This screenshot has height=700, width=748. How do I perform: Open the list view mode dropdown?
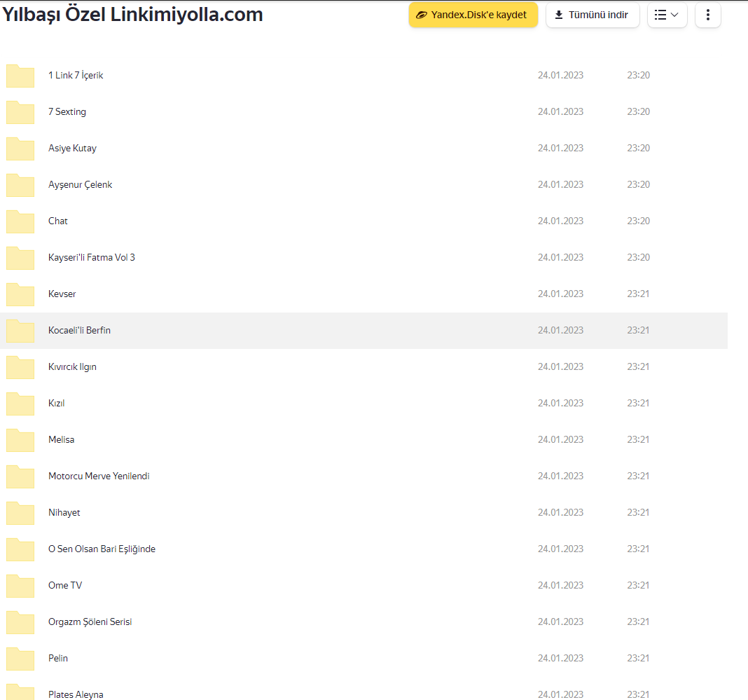667,15
